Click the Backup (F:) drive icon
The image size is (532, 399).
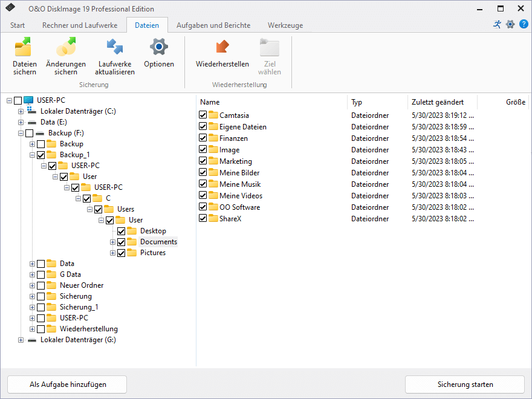pyautogui.click(x=40, y=133)
